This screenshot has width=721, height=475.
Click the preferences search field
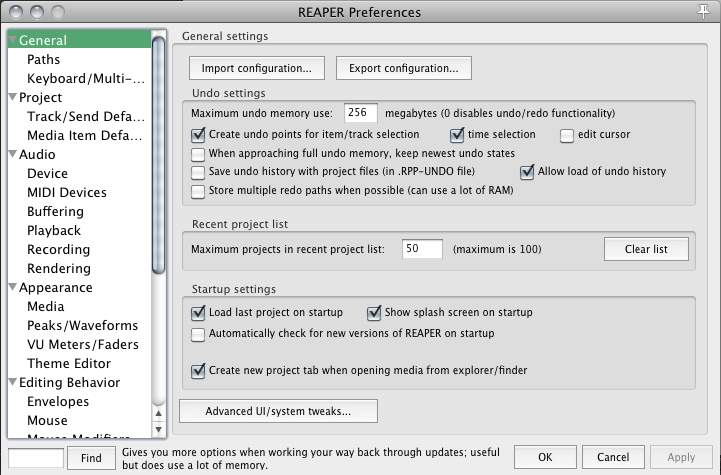36,458
